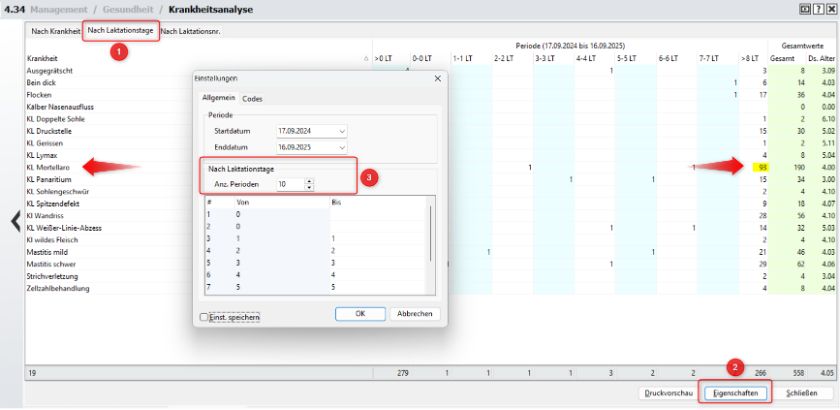Viewport: 840px width, 410px height.
Task: Click the window layout icon in title bar
Action: [804, 9]
